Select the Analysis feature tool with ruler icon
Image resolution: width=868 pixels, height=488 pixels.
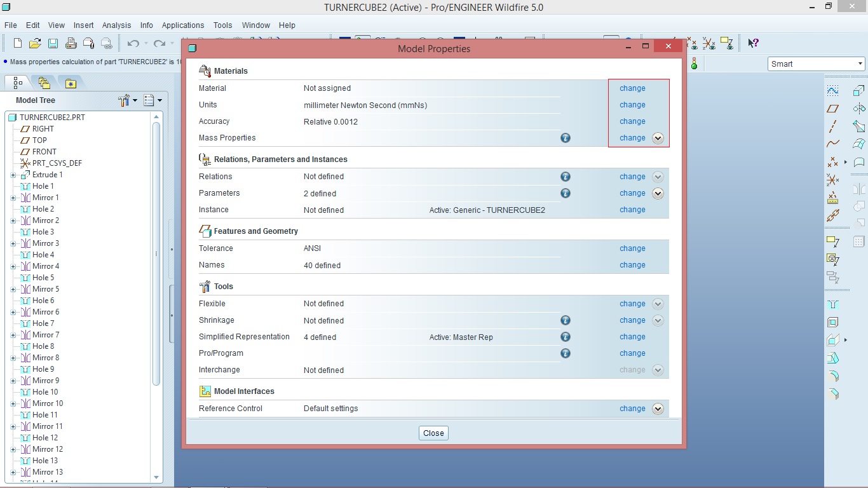pos(832,198)
